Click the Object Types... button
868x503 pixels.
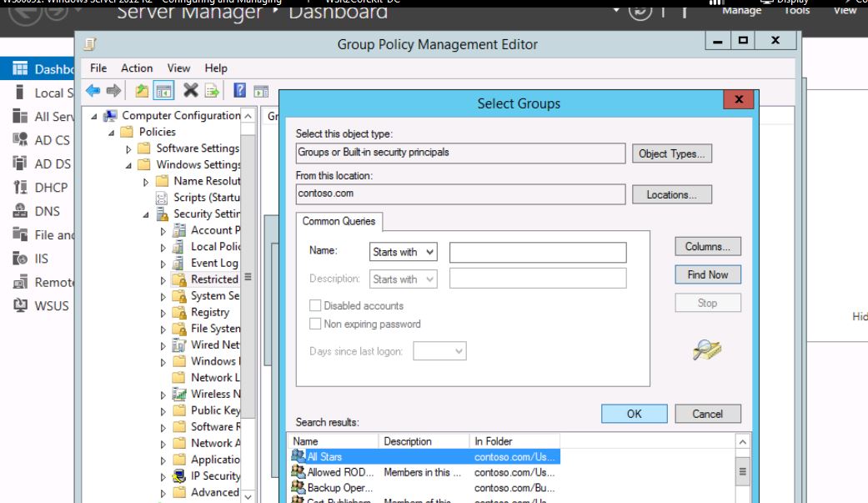[672, 153]
